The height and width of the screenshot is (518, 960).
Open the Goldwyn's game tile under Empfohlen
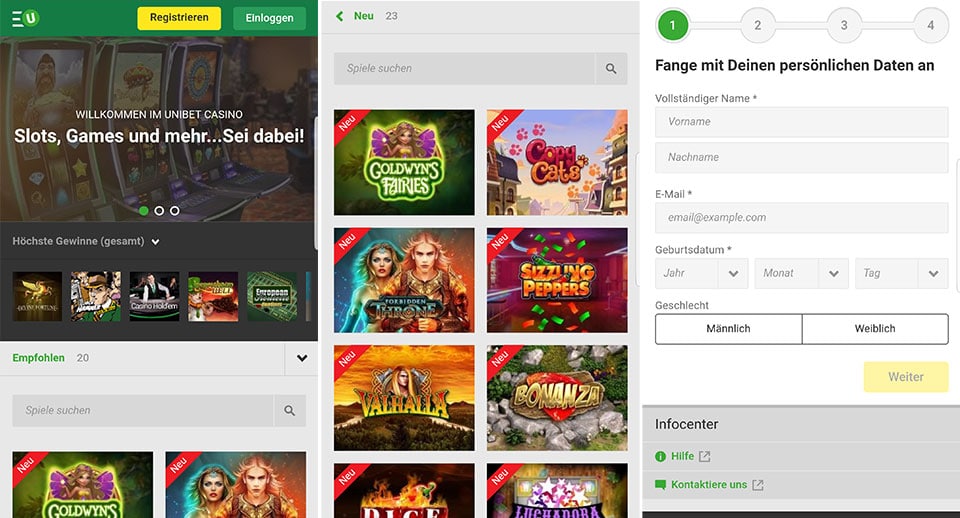[83, 485]
